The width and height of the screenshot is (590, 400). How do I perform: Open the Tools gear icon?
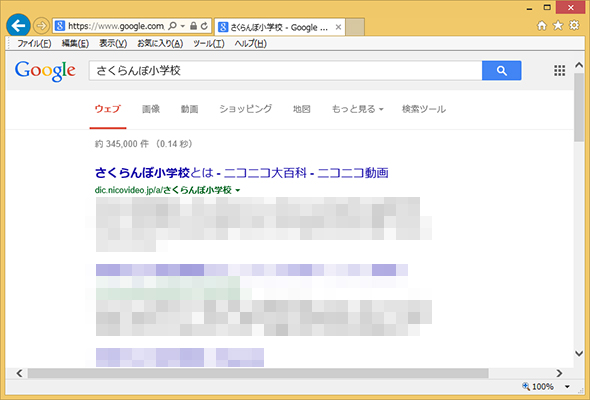574,26
